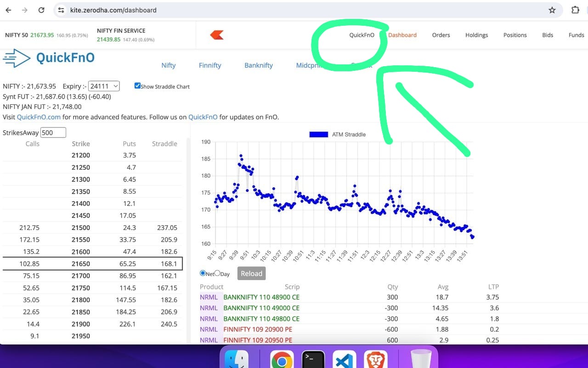Open the Funds page

point(577,35)
